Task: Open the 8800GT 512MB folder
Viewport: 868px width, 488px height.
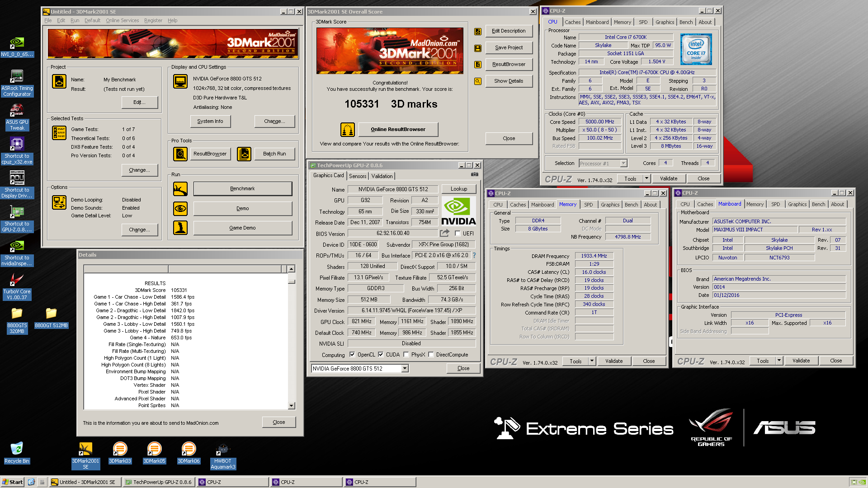Action: coord(51,318)
